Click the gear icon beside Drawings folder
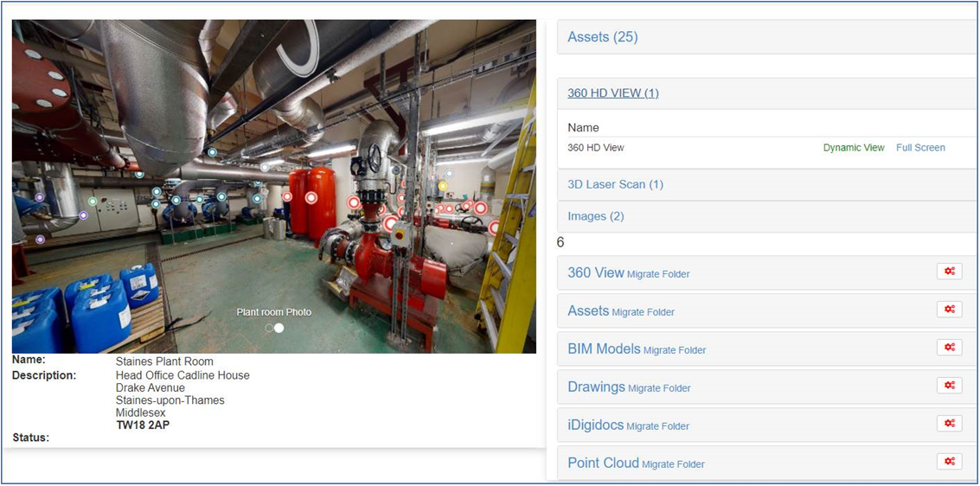980x486 pixels. click(x=950, y=386)
